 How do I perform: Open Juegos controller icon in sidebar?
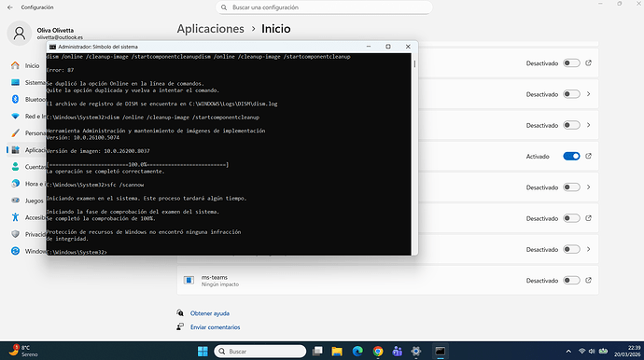[15, 201]
